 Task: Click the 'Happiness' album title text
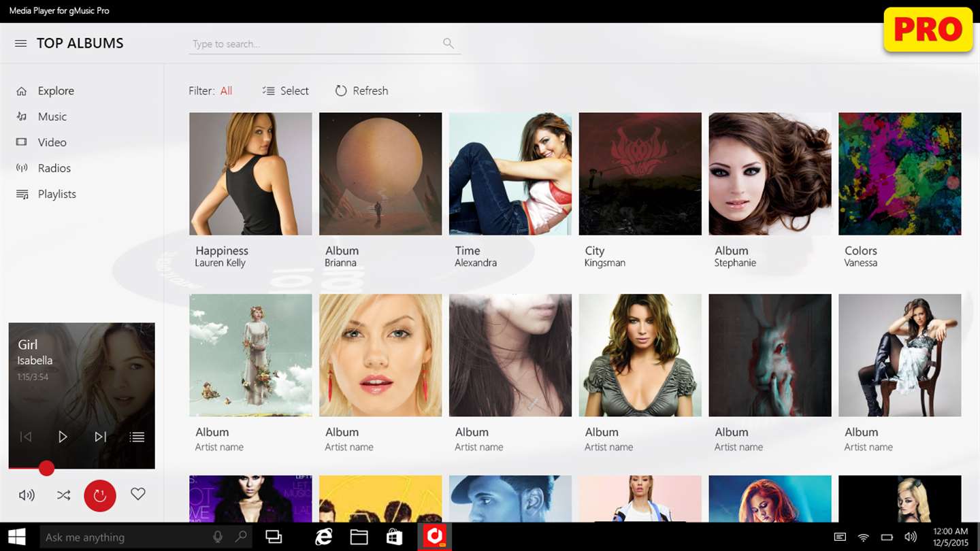(x=222, y=251)
